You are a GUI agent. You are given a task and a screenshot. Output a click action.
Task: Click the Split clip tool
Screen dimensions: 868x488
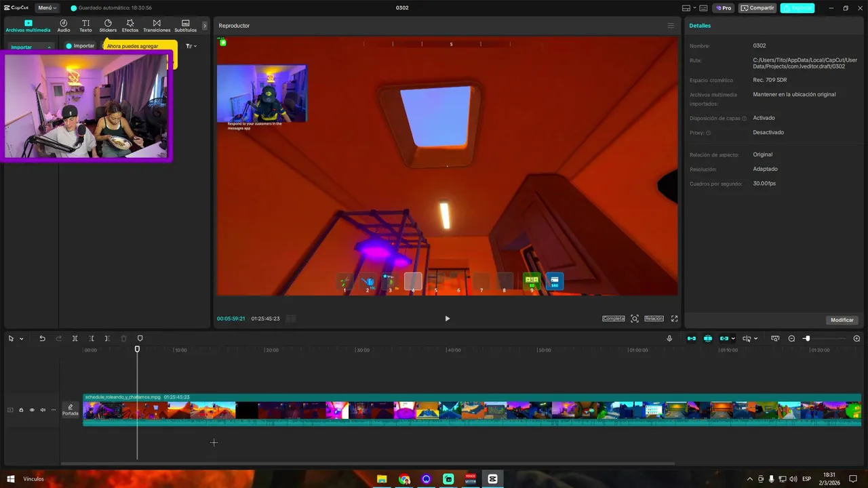75,338
